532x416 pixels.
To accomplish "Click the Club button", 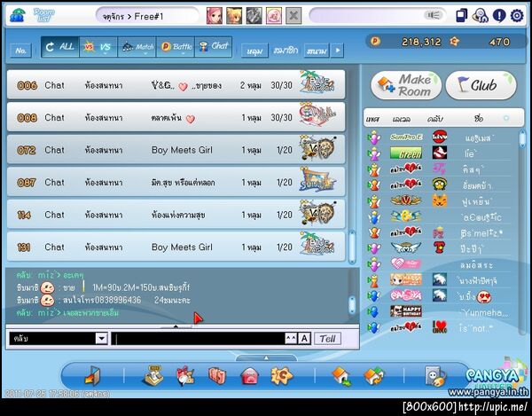I will [x=481, y=85].
